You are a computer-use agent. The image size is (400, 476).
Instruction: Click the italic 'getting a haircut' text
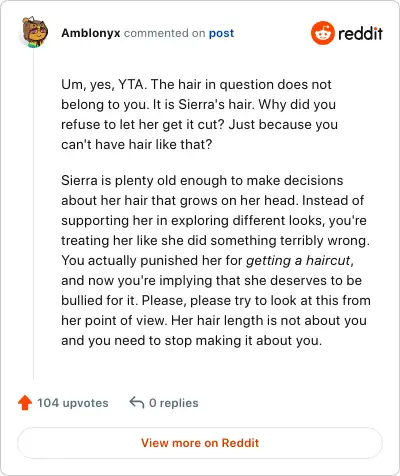298,260
